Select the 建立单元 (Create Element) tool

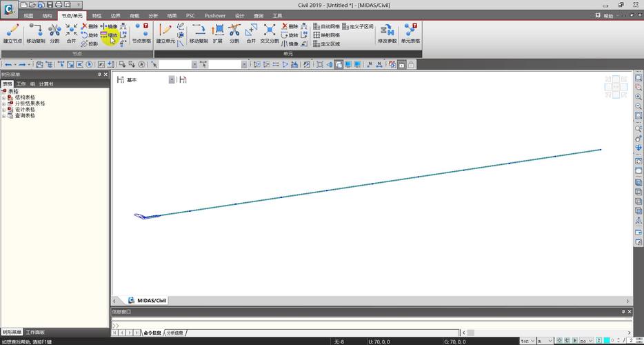(165, 33)
